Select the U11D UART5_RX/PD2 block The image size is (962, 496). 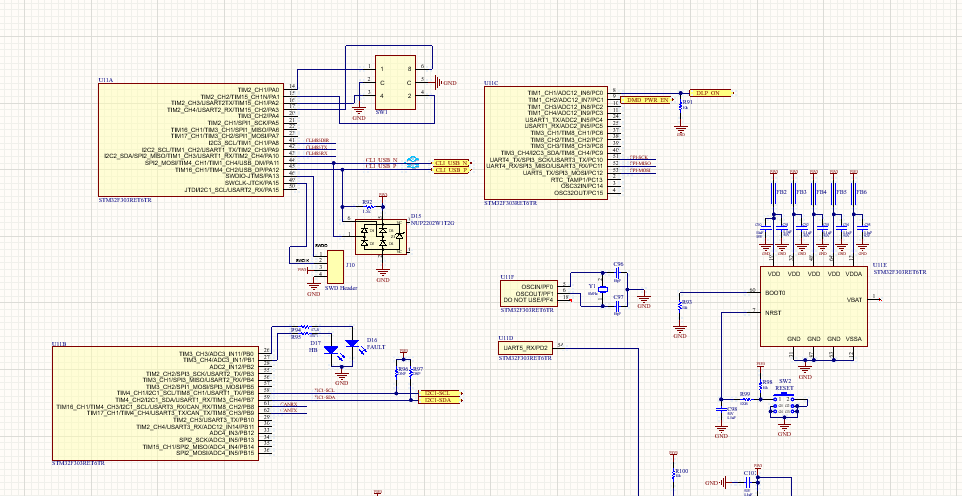tap(525, 348)
